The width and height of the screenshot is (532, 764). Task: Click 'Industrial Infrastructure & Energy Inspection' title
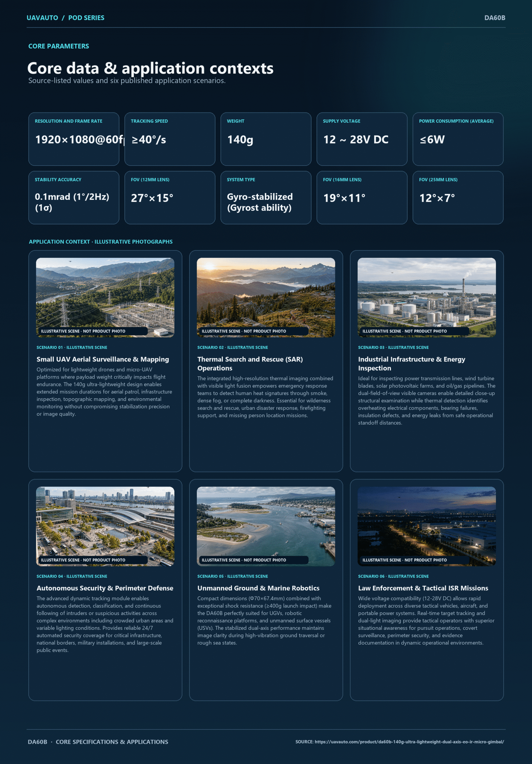tap(412, 364)
